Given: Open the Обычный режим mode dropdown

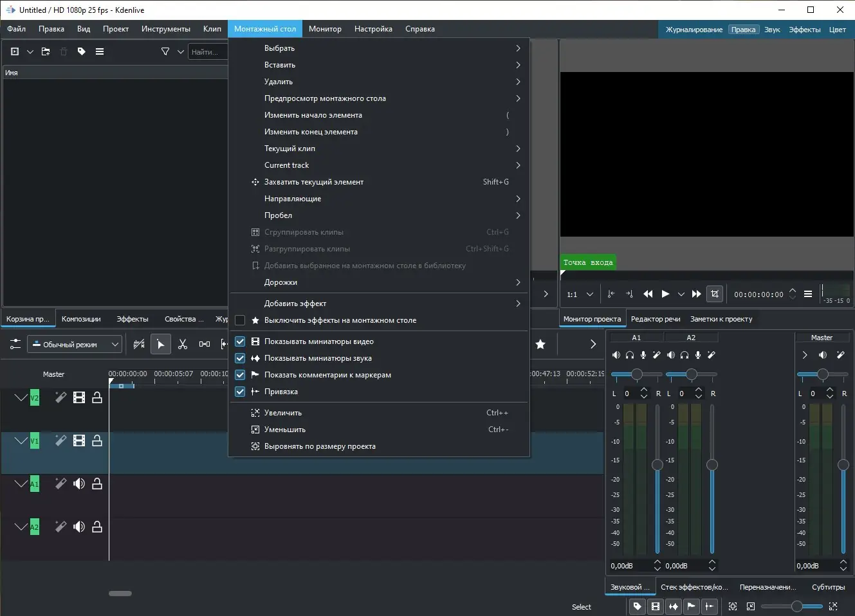Looking at the screenshot, I should point(75,345).
